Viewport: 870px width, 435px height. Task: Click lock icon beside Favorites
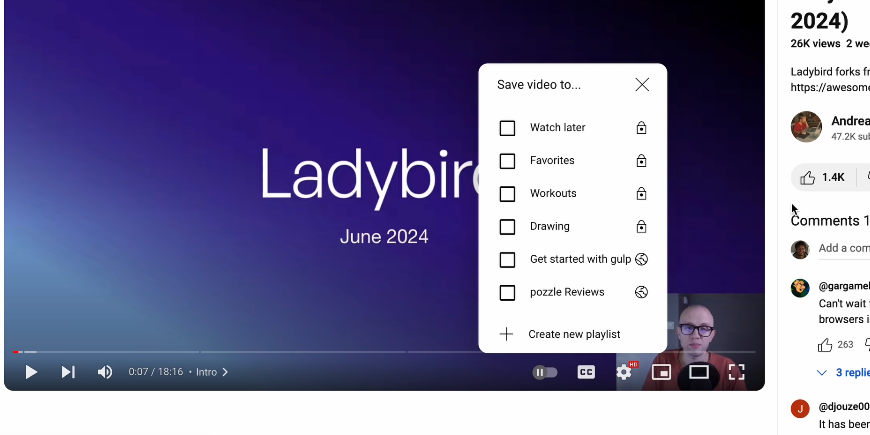641,161
